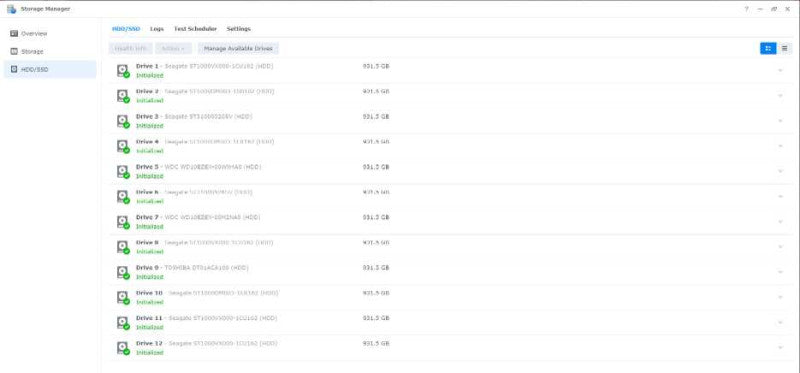Click the Drive 2 disk icon
The width and height of the screenshot is (800, 373).
coord(122,96)
